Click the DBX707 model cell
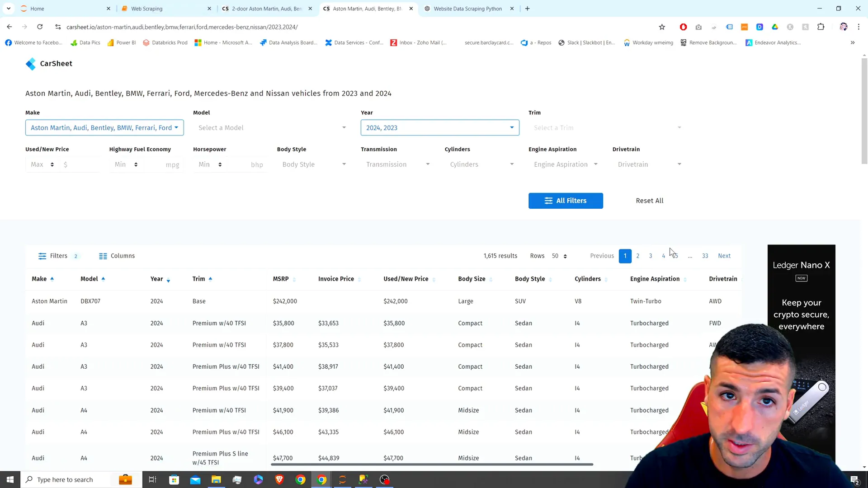 [x=90, y=301]
